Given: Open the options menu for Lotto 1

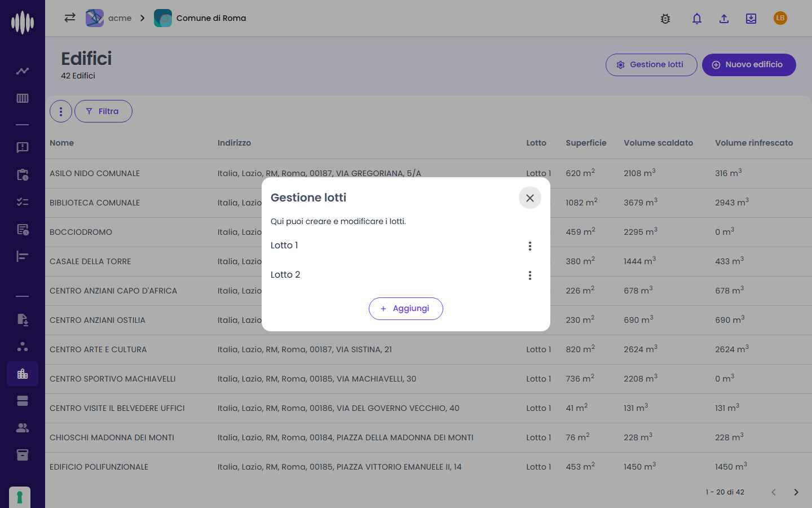Looking at the screenshot, I should (x=530, y=246).
